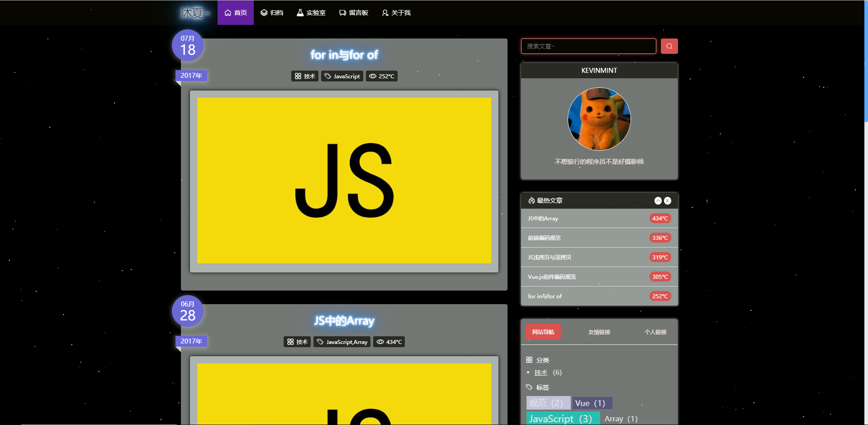Open hot article 'Vue.js组件编码规范'

(x=552, y=277)
